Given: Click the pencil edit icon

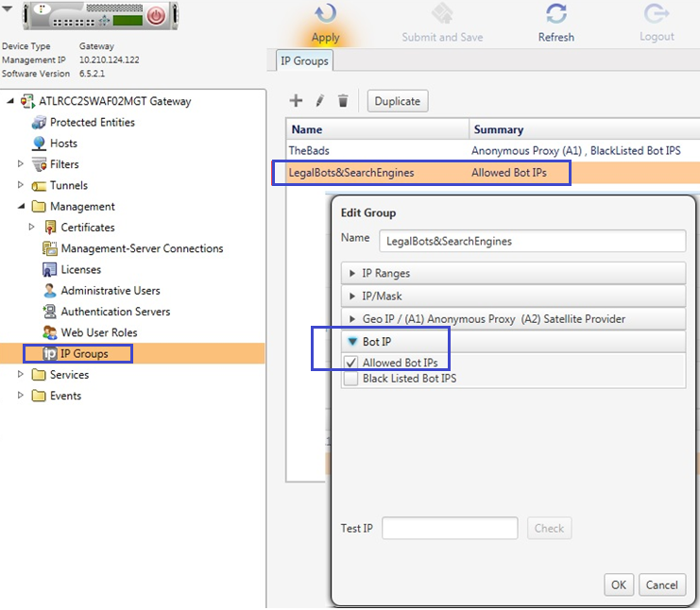Looking at the screenshot, I should coord(319,101).
